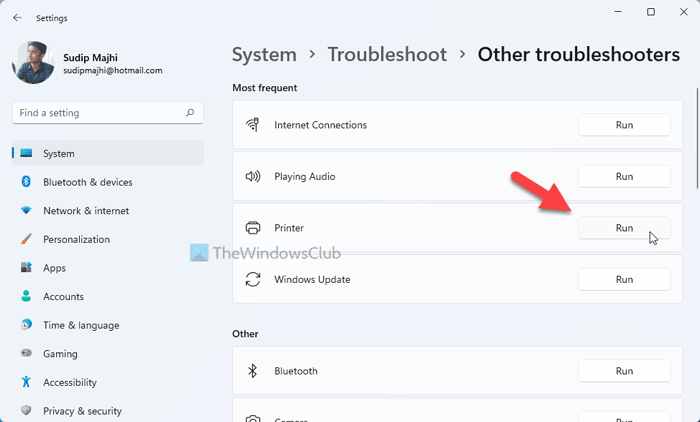Run the Windows Update troubleshooter
The width and height of the screenshot is (700, 422).
click(624, 280)
